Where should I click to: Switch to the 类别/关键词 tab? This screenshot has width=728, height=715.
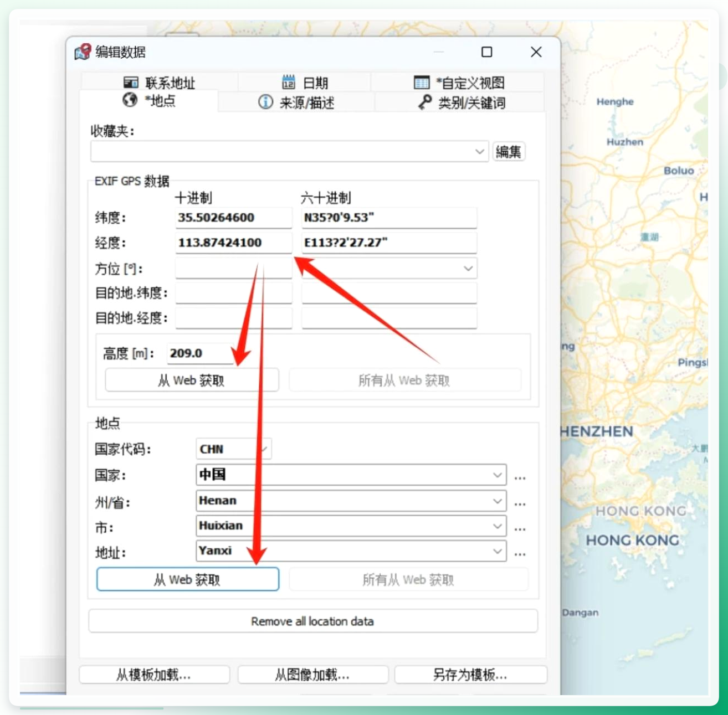(461, 102)
